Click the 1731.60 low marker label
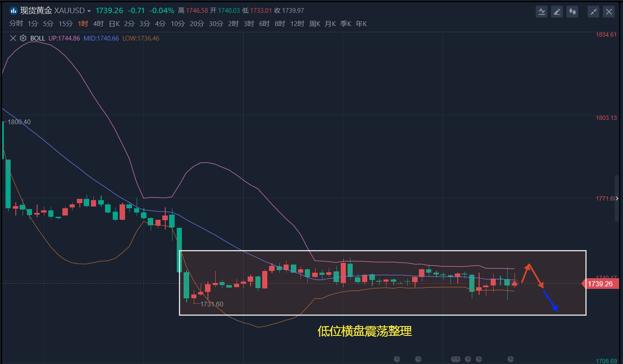 (x=212, y=304)
